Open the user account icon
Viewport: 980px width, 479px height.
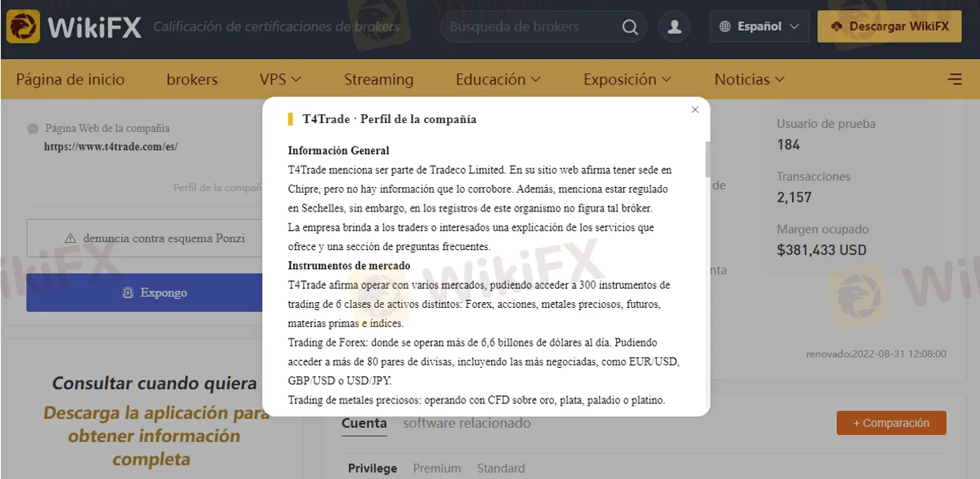click(674, 27)
